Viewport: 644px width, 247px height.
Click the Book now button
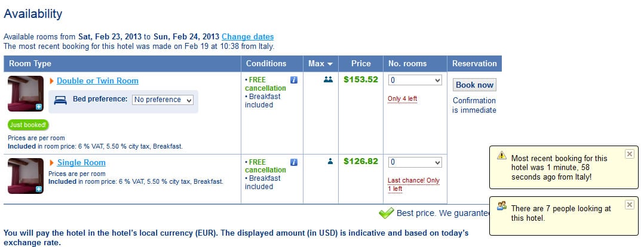[474, 85]
